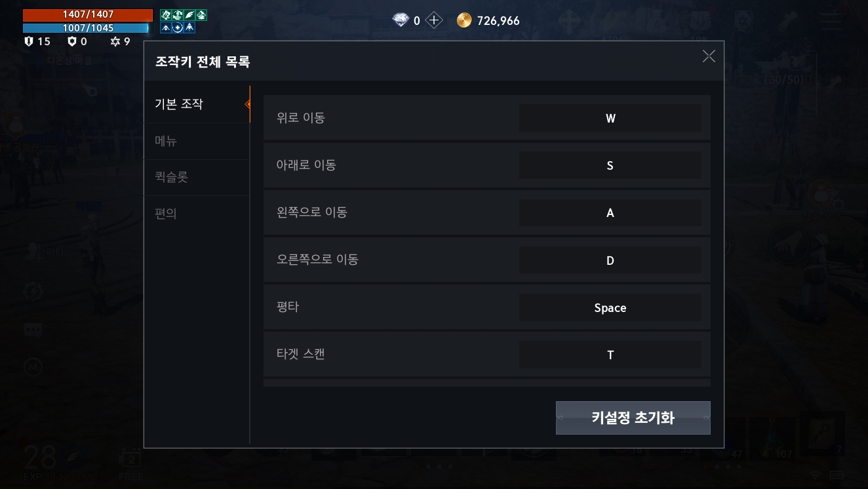Click the plus icon beside diamonds
Screen dimensions: 868x489
tap(434, 20)
